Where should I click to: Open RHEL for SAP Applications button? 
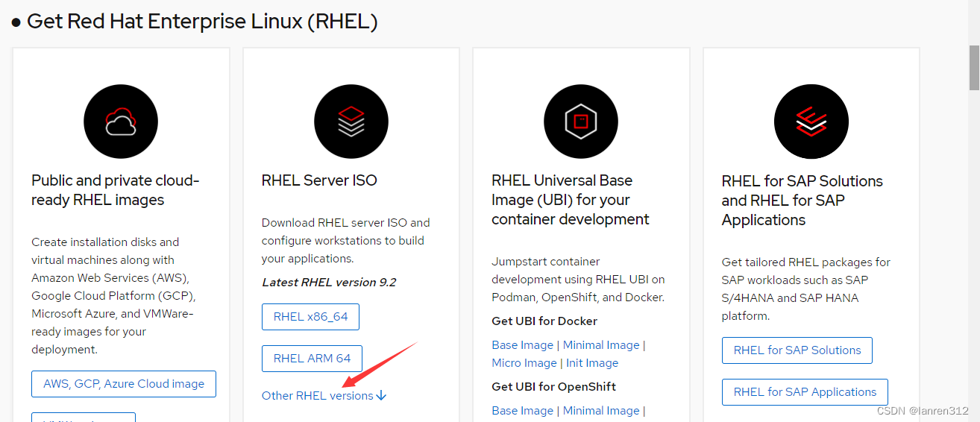pos(805,391)
